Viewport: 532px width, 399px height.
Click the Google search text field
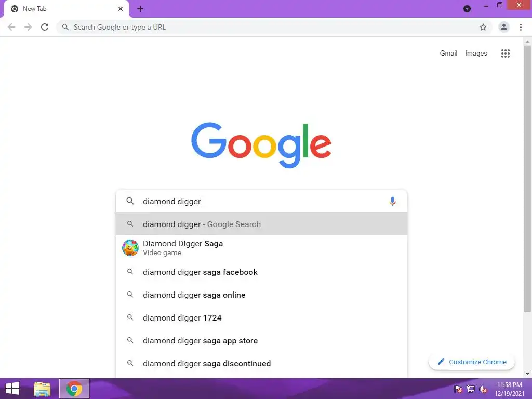point(263,201)
